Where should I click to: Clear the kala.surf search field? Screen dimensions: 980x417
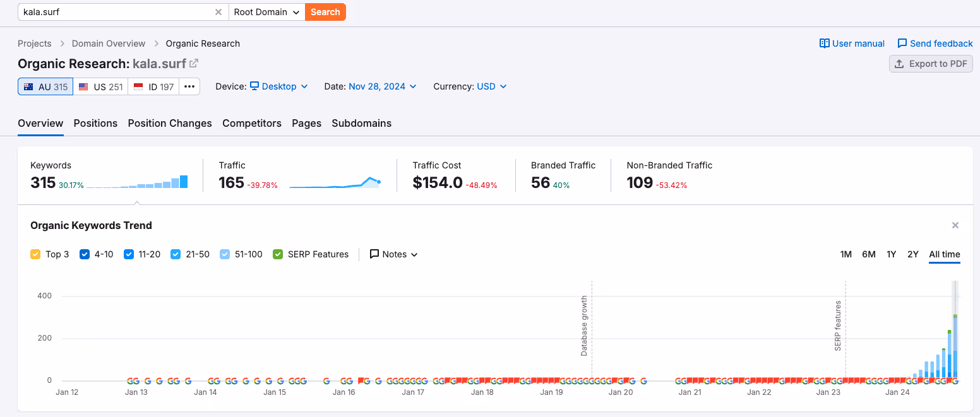tap(218, 12)
